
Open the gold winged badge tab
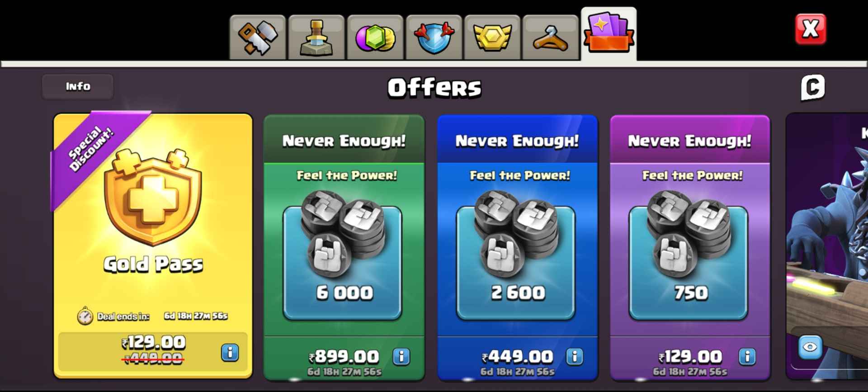coord(492,38)
